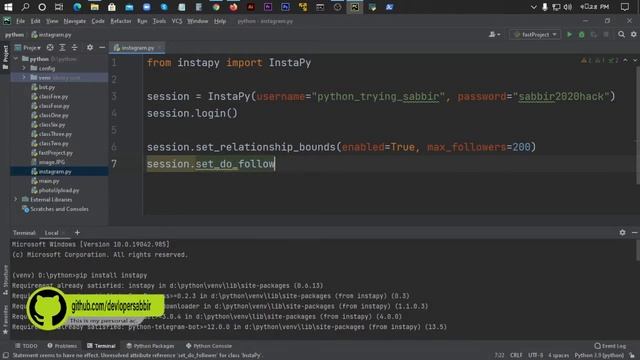
Task: Open the Python Packages tool window
Action: coord(150,346)
